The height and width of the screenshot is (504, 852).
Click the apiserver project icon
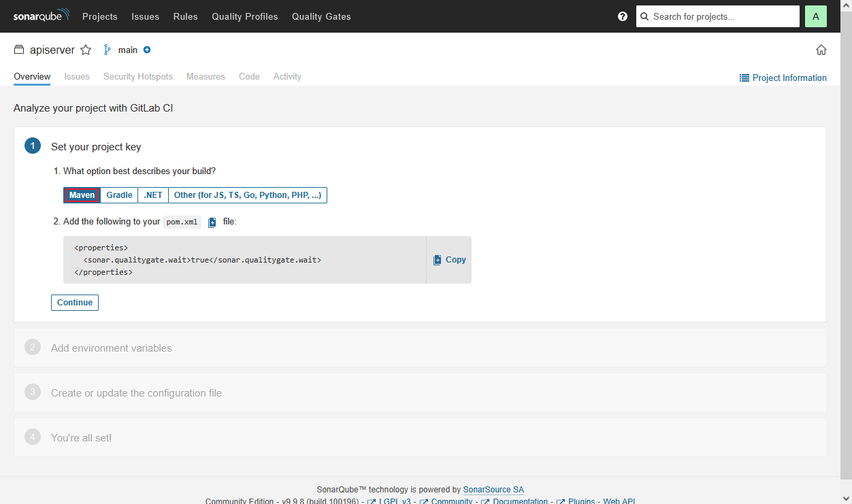point(19,50)
